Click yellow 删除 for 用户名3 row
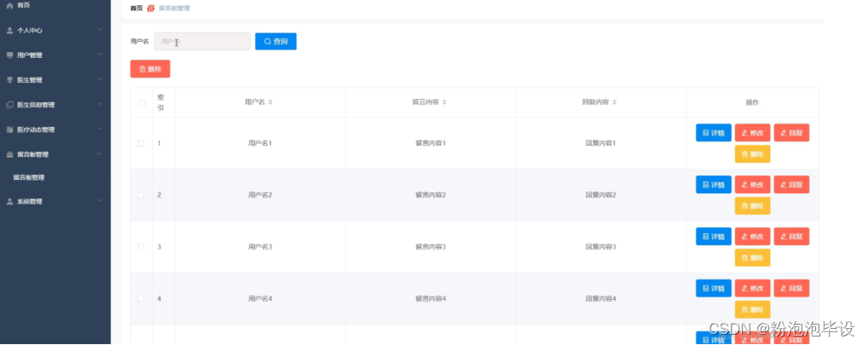868x345 pixels. pyautogui.click(x=752, y=257)
